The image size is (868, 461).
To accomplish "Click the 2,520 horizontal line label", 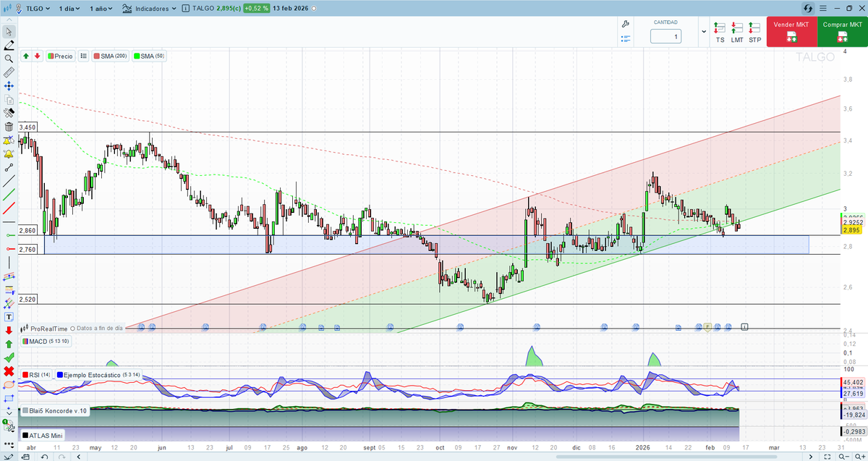I will [x=27, y=299].
